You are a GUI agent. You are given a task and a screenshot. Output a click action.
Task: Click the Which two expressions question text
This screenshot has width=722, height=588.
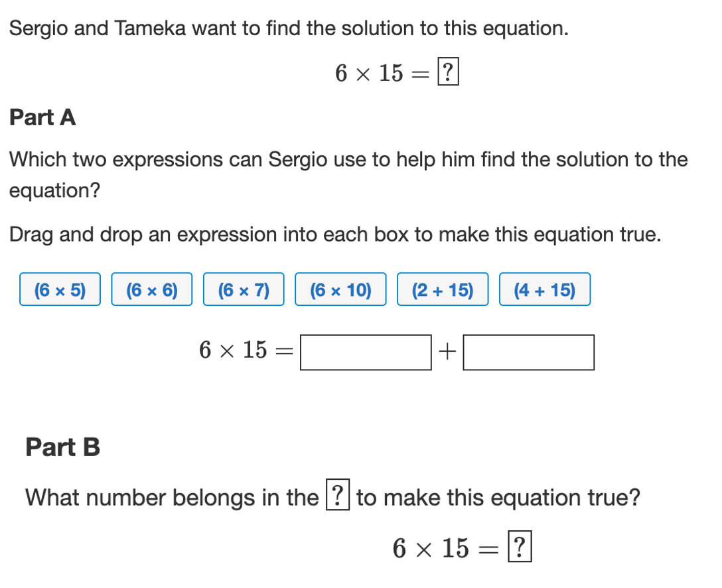(348, 175)
